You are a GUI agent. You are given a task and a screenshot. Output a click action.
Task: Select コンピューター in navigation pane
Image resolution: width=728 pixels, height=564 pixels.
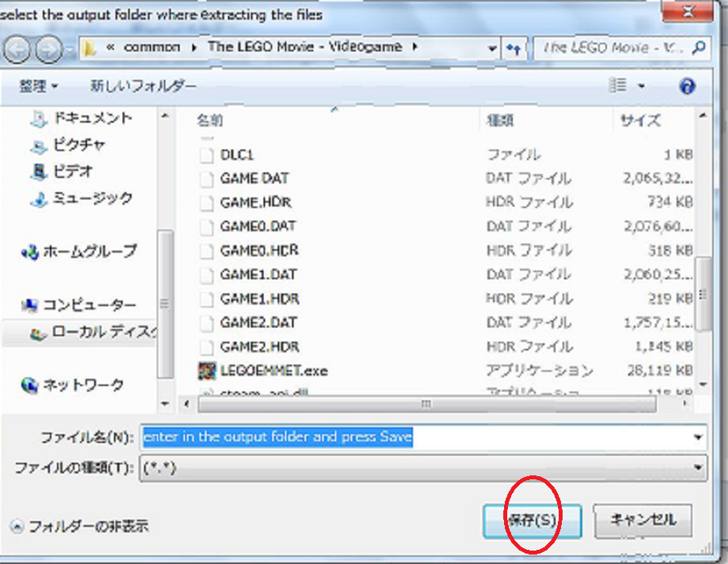point(79,305)
